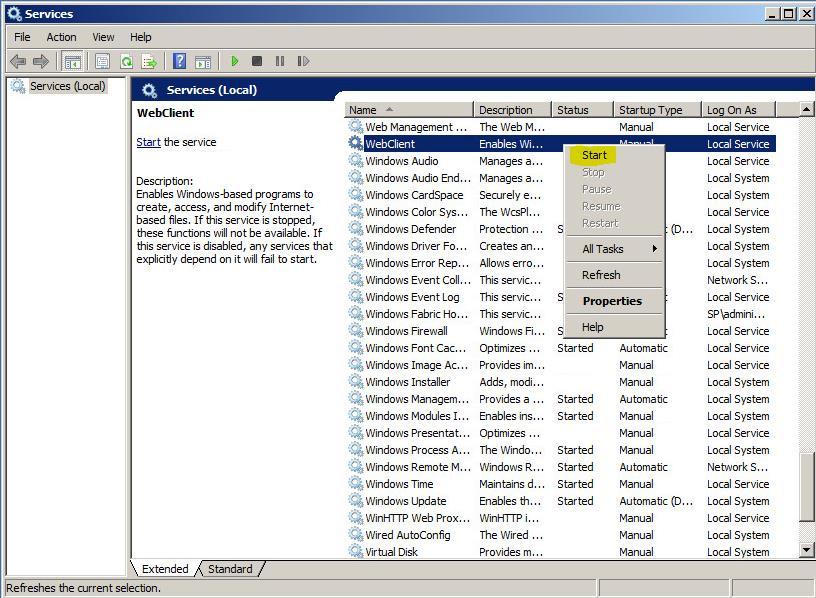
Task: Select the Windows Modules Installer service
Action: (560, 416)
